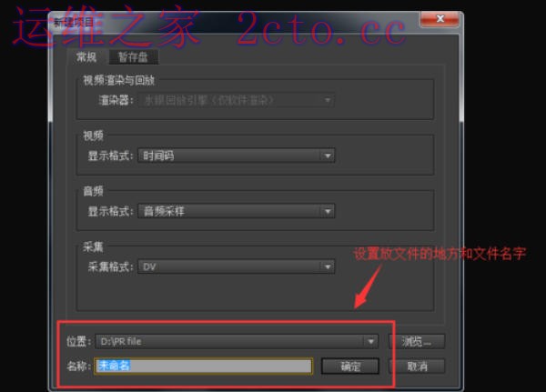
Task: Close the 新建项目 dialog window
Action: pos(440,19)
